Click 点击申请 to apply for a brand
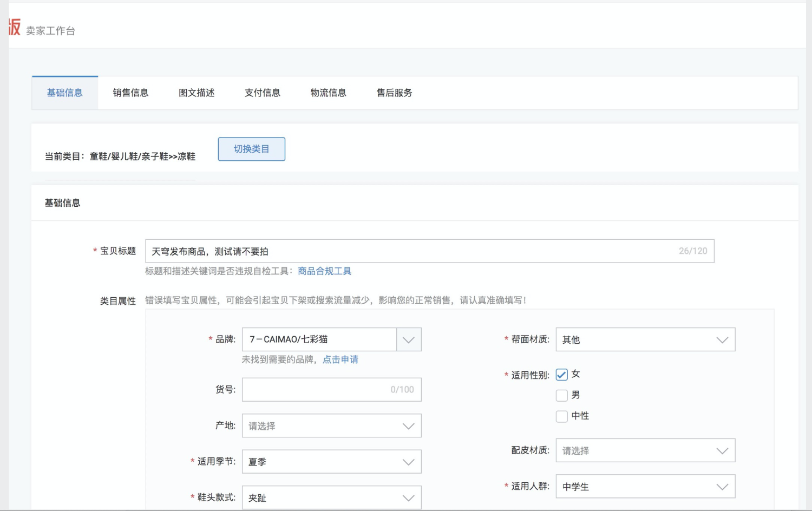This screenshot has width=812, height=511. [x=340, y=359]
